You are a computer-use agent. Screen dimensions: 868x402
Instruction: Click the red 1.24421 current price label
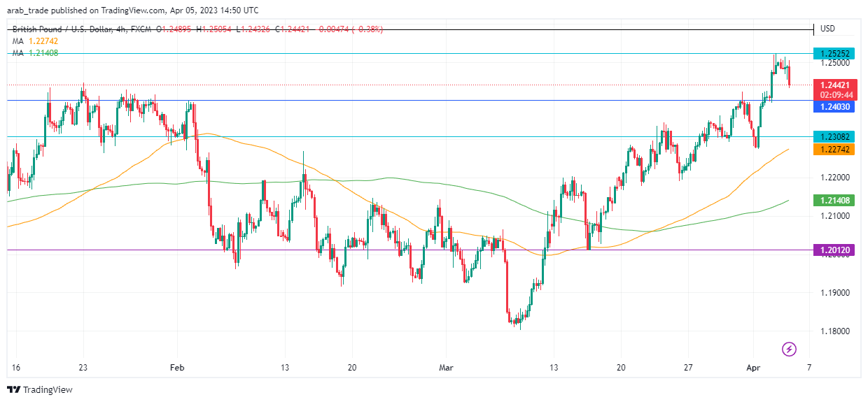click(834, 85)
